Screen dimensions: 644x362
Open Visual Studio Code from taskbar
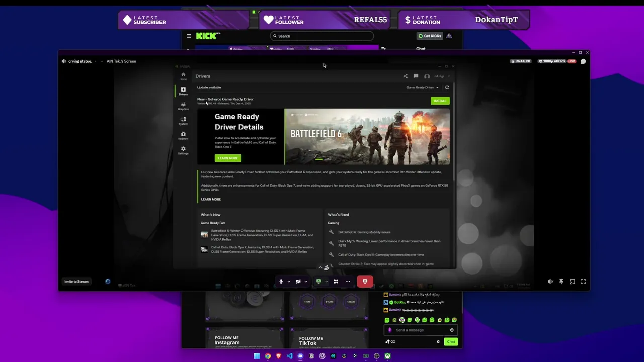pyautogui.click(x=289, y=356)
